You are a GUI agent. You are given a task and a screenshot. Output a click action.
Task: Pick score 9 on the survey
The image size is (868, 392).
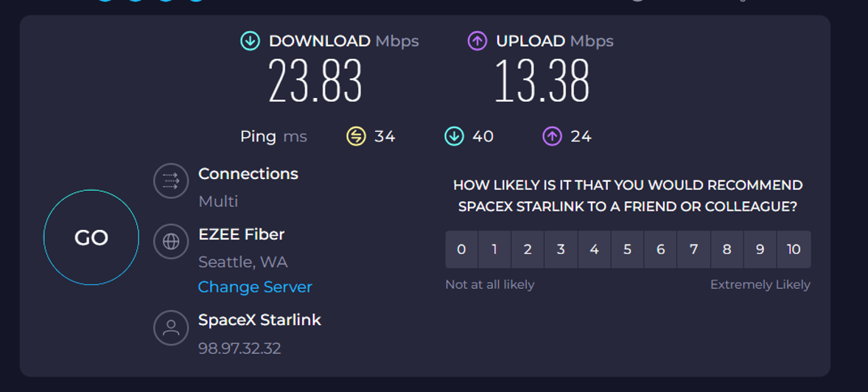760,249
